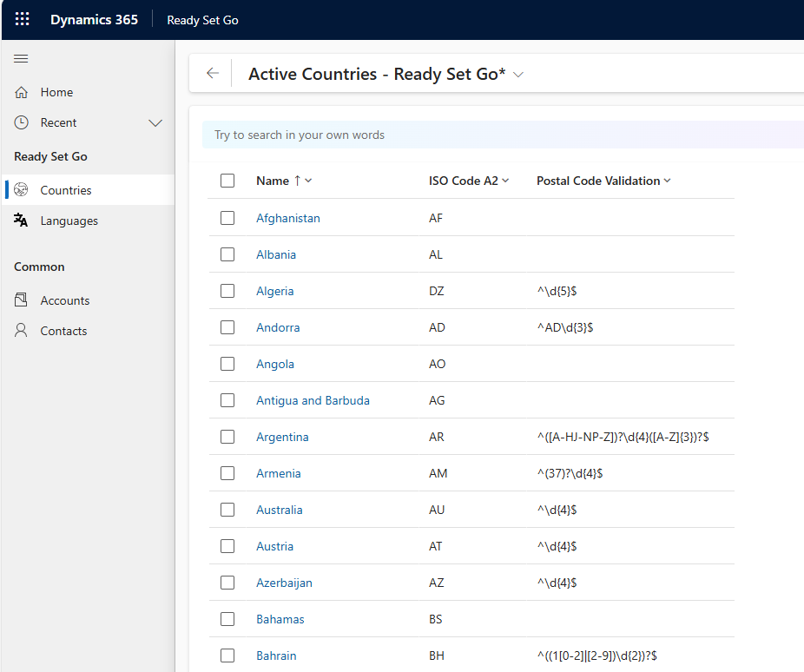Click the 'Try to search in your own words' box
804x672 pixels.
[503, 135]
